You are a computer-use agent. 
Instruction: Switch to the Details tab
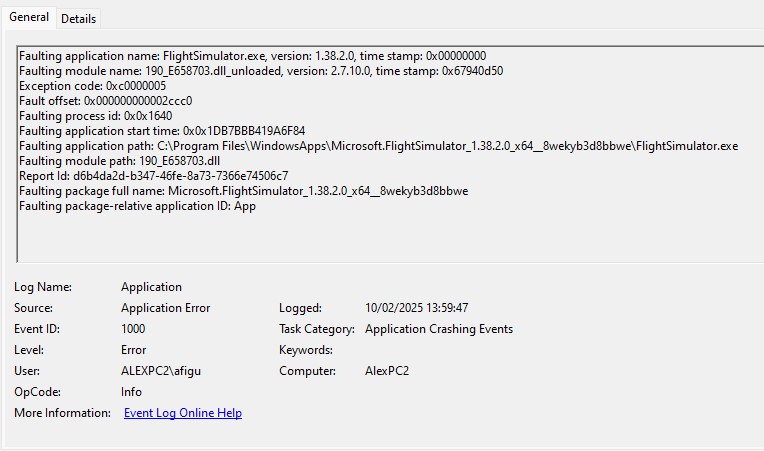(79, 18)
